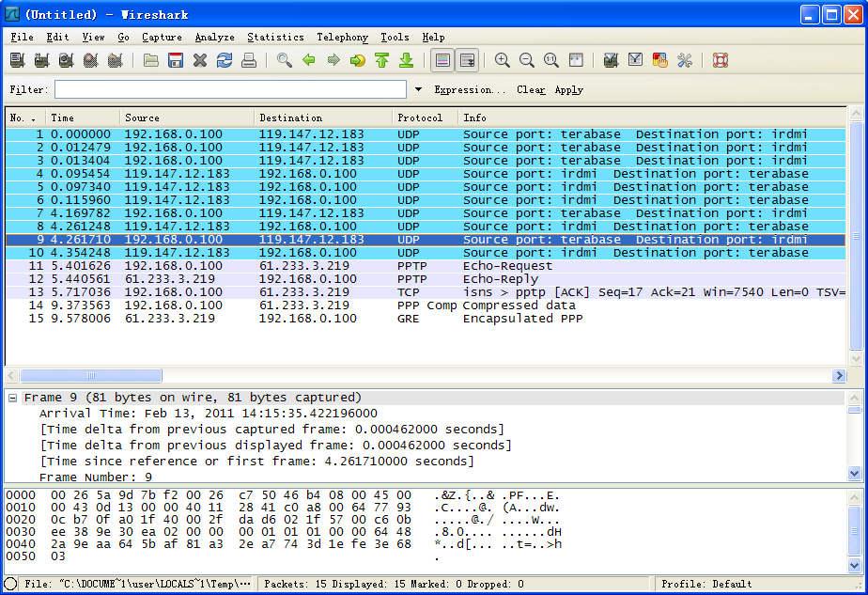Print packets using the printer icon
868x595 pixels.
coord(249,60)
